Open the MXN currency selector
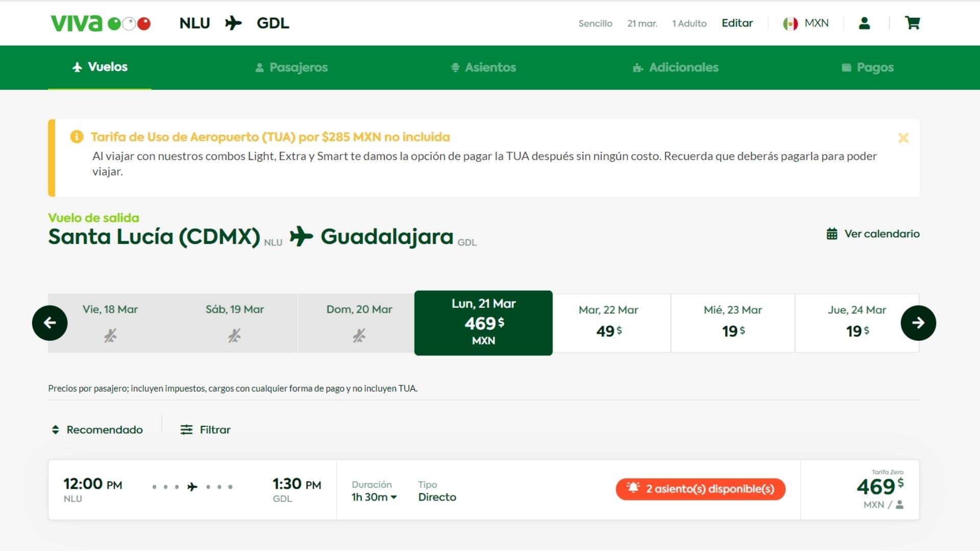980x551 pixels. [x=816, y=23]
